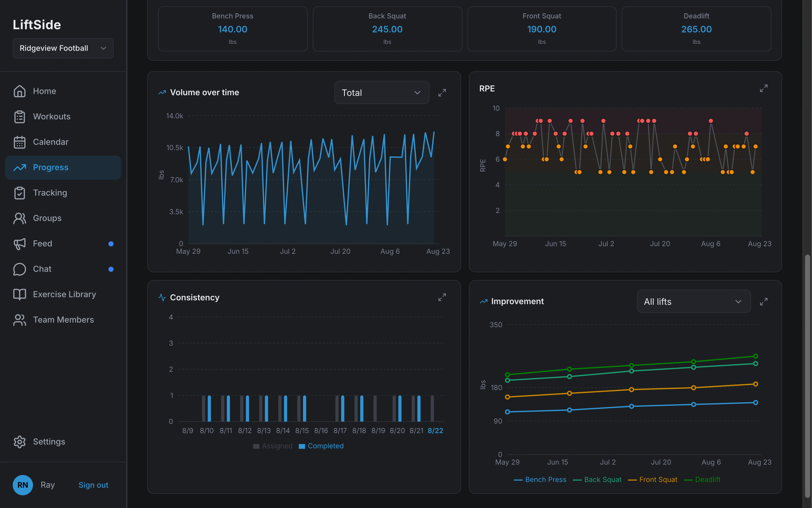Open the Ridgeview Football team dropdown
Viewport: 812px width, 508px height.
(x=63, y=48)
